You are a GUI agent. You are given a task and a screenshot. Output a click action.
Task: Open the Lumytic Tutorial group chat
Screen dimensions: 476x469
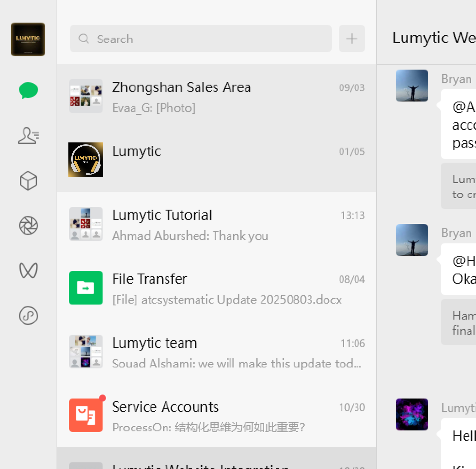click(x=217, y=223)
